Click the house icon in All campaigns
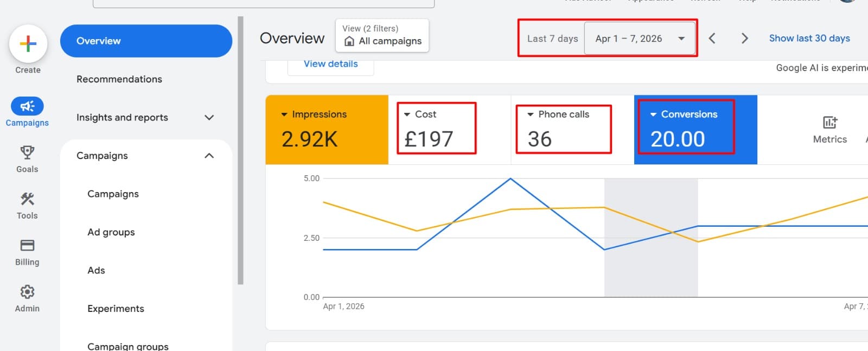The height and width of the screenshot is (351, 868). click(x=349, y=41)
